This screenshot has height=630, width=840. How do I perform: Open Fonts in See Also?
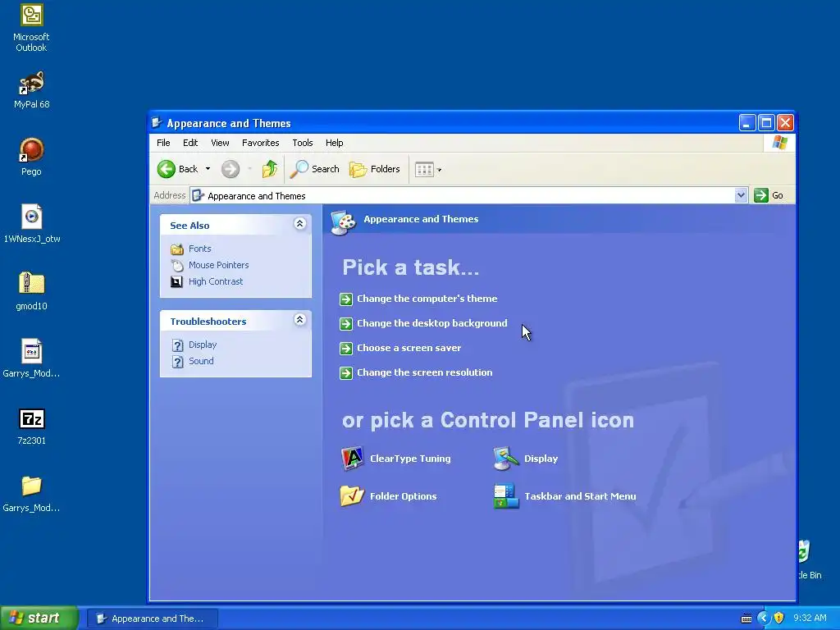pos(200,249)
